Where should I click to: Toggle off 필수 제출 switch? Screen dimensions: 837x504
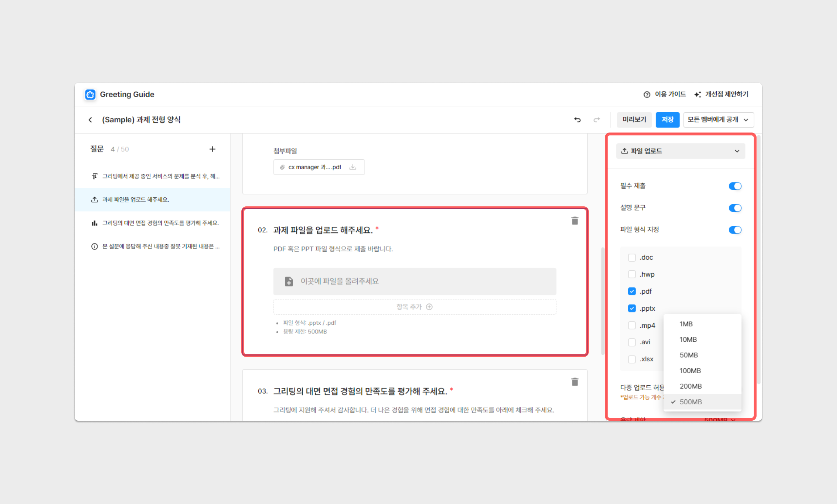(x=735, y=186)
